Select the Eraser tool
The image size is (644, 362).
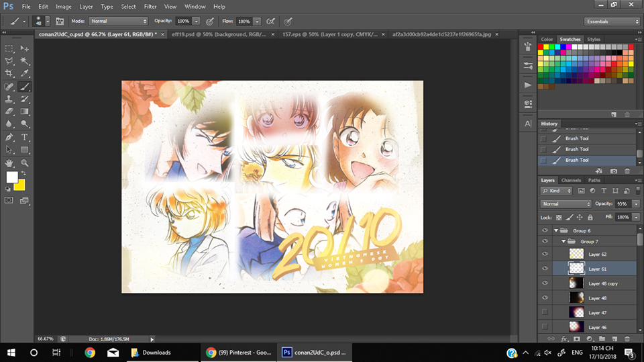point(9,111)
